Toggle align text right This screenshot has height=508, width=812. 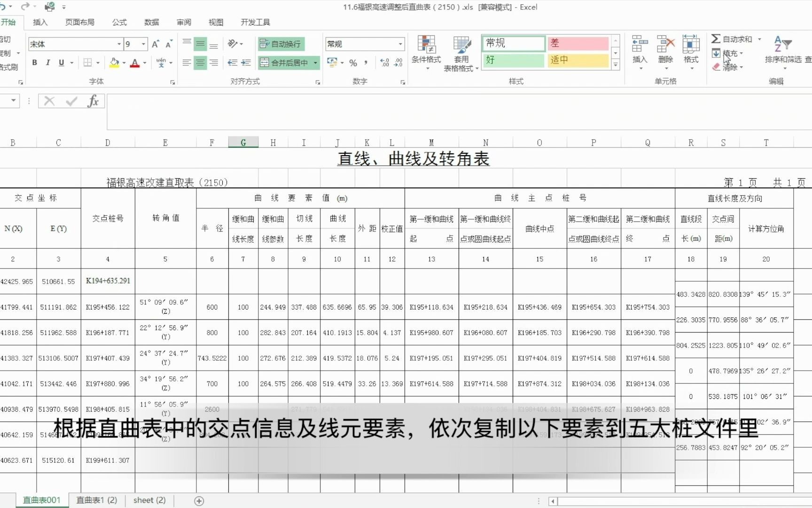[x=214, y=63]
